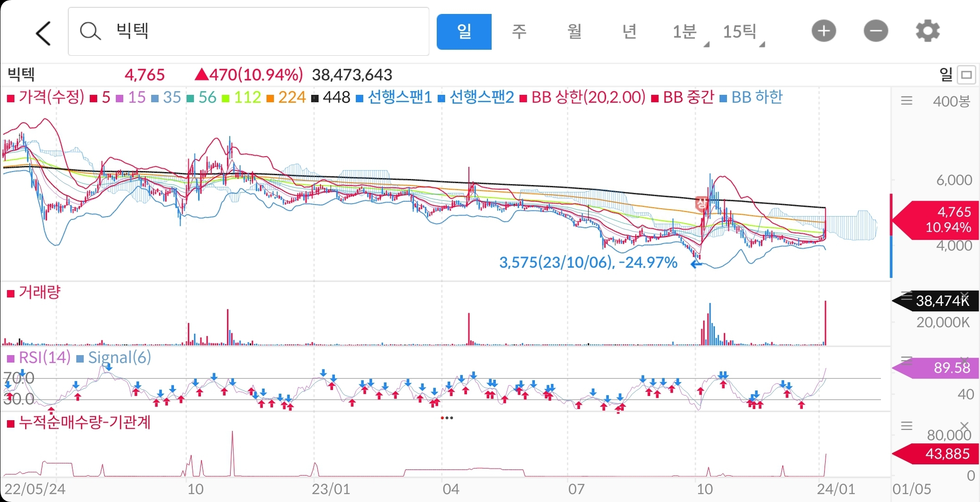
Task: Switch to the 주 weekly tab
Action: click(x=519, y=32)
